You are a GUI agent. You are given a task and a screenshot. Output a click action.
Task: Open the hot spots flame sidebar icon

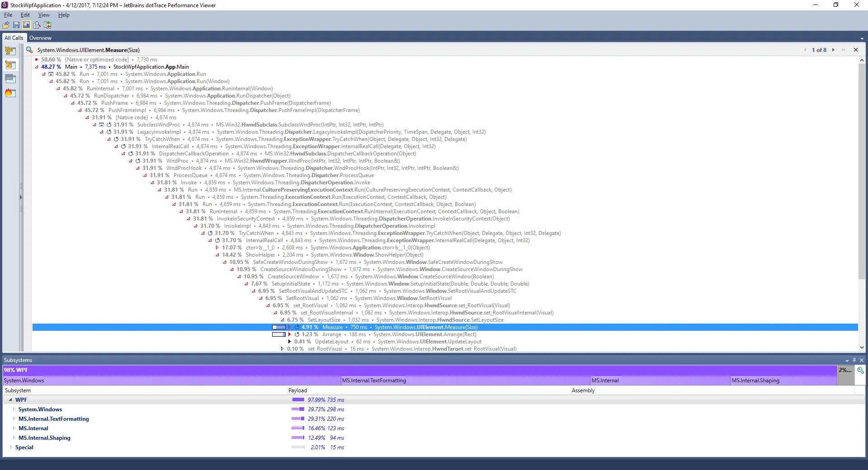10,93
